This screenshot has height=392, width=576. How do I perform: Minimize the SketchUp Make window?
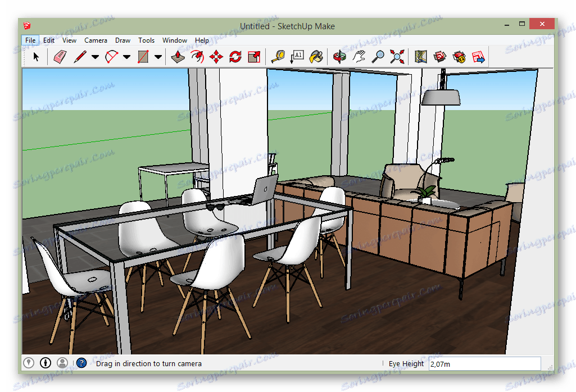click(x=507, y=24)
